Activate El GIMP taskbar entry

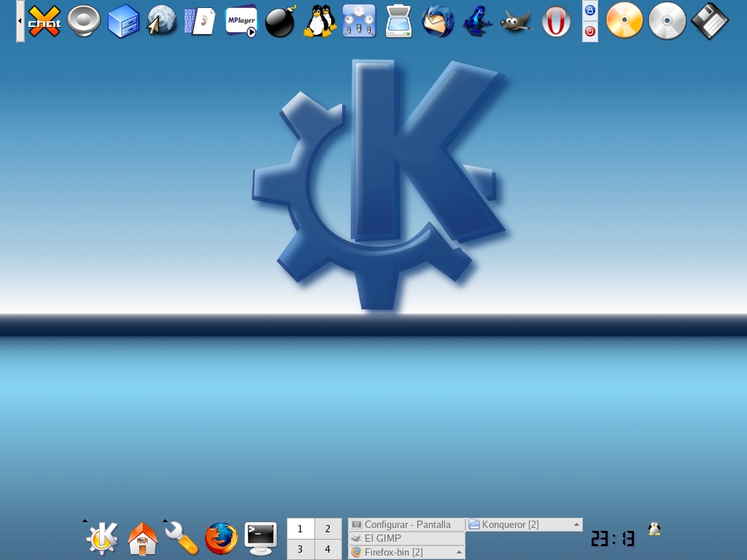407,538
